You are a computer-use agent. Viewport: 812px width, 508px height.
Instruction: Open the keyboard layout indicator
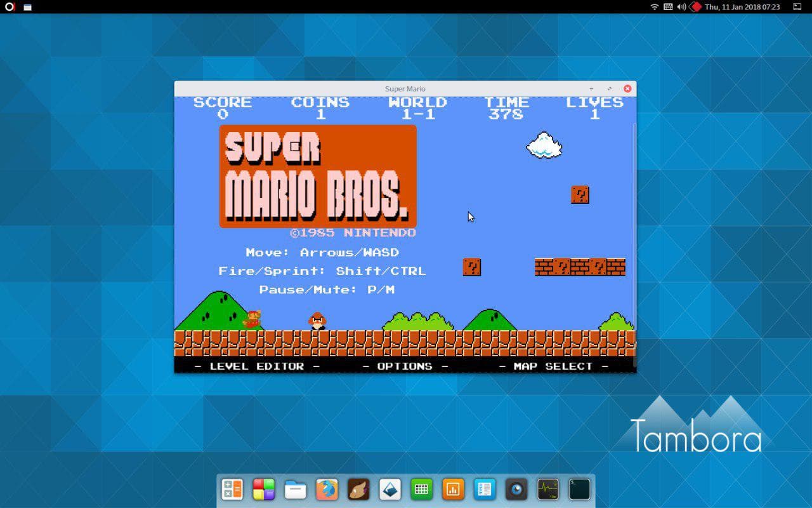(x=668, y=6)
